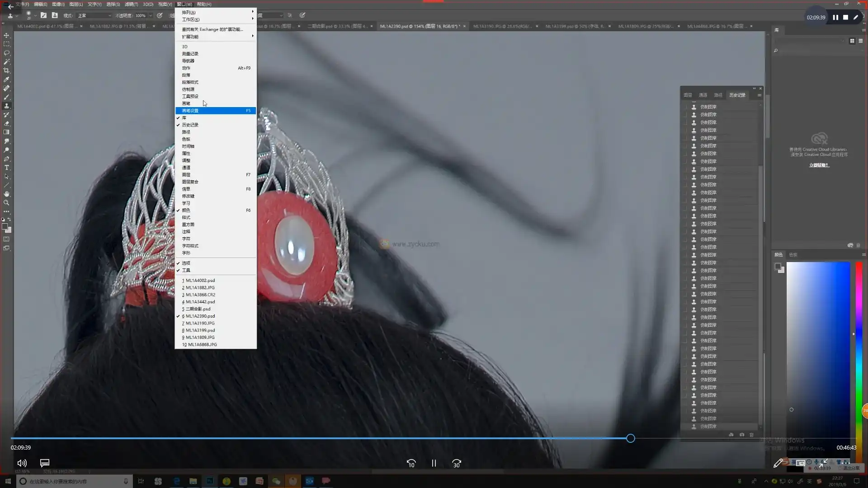
Task: Select the Lasso tool
Action: click(6, 53)
